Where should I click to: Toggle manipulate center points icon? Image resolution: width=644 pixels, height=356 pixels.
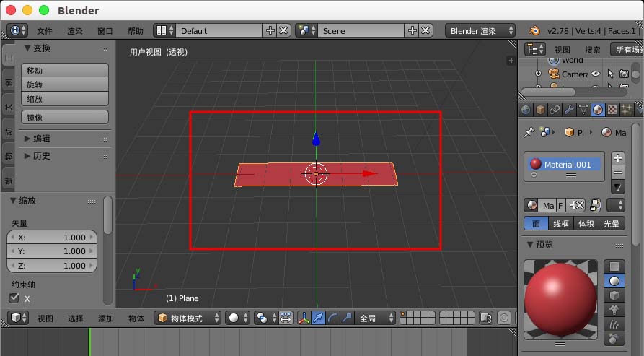[x=286, y=318]
